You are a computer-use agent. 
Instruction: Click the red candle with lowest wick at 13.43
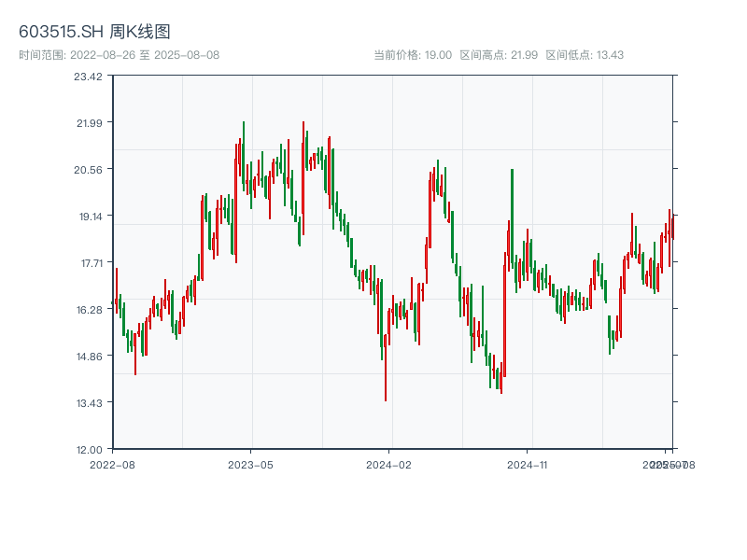(x=386, y=368)
